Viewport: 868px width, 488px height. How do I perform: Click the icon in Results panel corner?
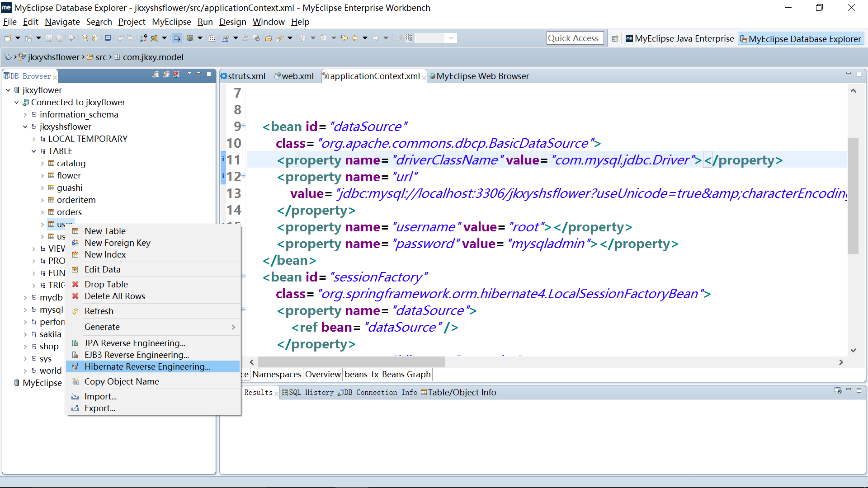point(838,390)
